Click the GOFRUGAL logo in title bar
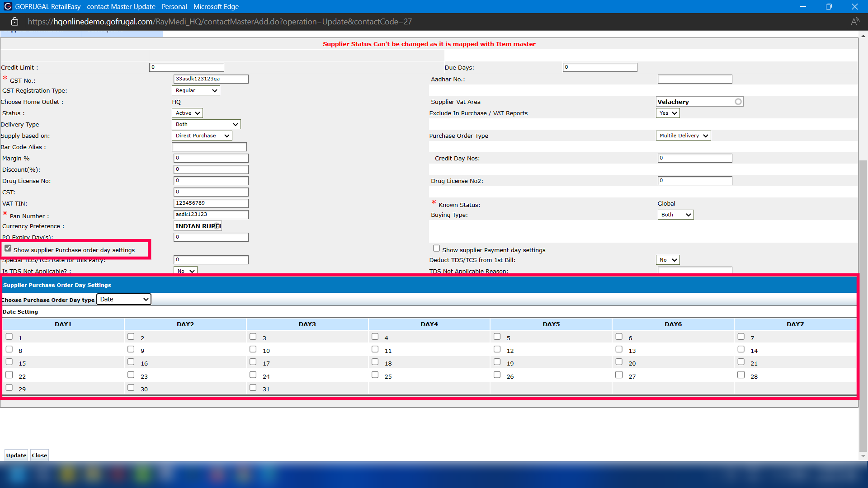 pos(7,7)
